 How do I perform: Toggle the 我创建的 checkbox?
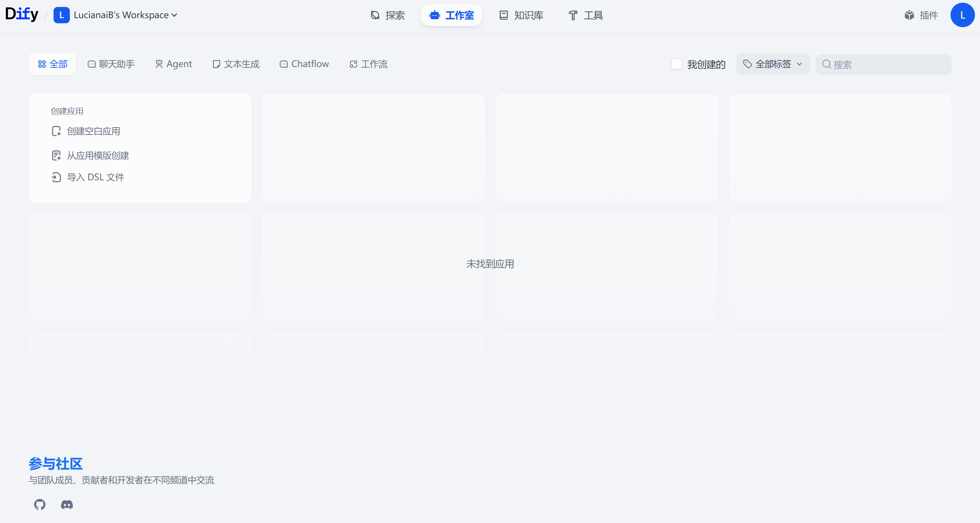(x=676, y=64)
